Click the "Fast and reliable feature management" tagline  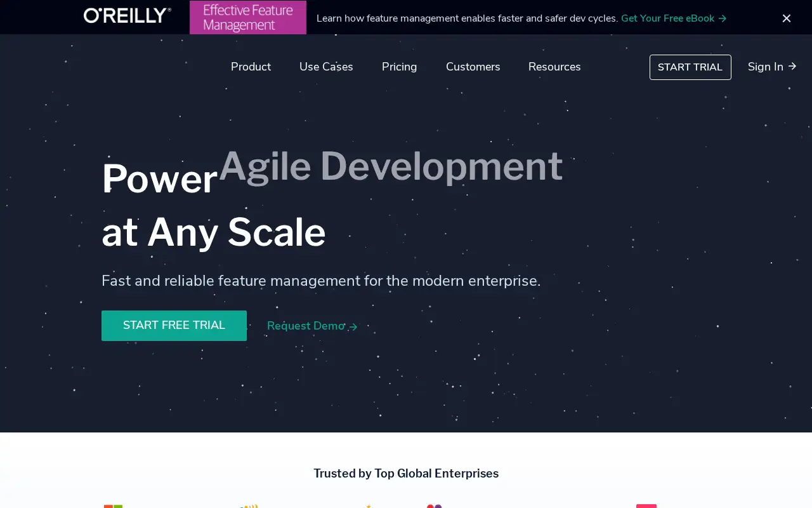(x=321, y=281)
